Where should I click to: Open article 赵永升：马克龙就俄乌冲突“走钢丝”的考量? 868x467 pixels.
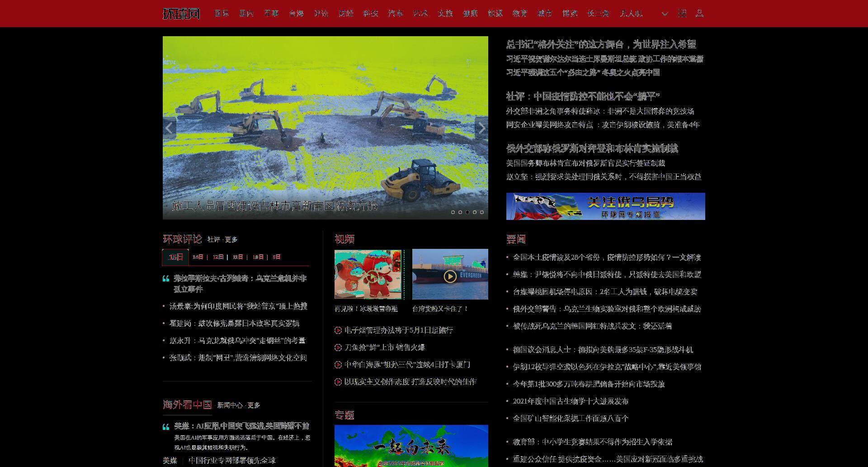(x=237, y=341)
